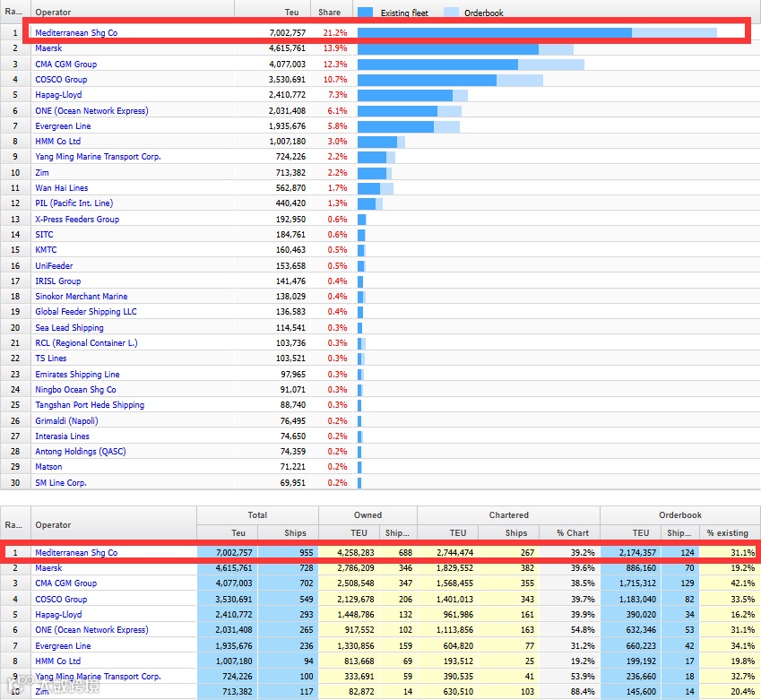Open the UniFeeder operator link
The image size is (761, 700).
[x=54, y=265]
